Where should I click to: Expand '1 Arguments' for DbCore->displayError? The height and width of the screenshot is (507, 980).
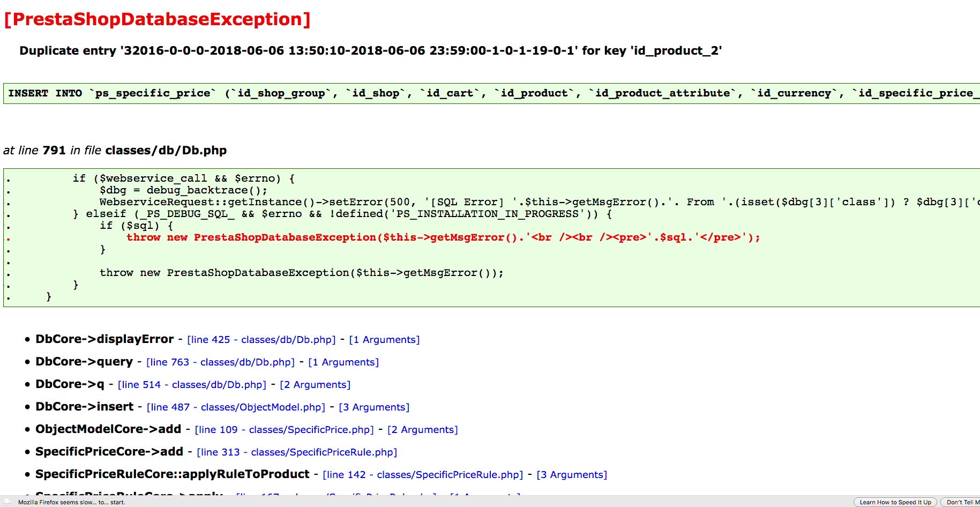[384, 340]
